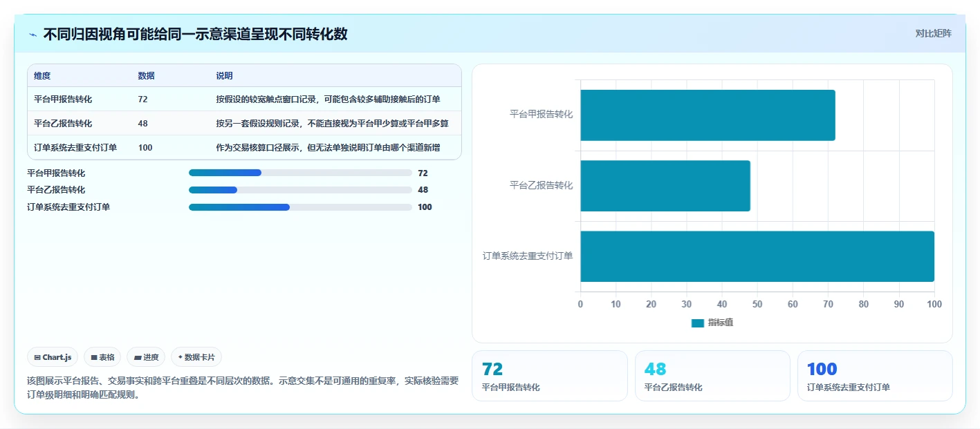The width and height of the screenshot is (980, 429).
Task: Click chart bar for 平台甲报告转化
Action: (x=708, y=115)
